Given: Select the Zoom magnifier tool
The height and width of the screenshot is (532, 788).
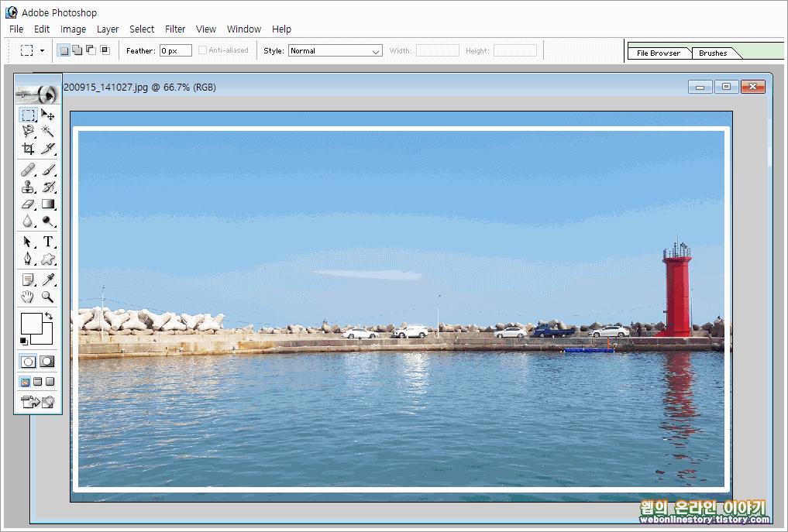Looking at the screenshot, I should click(x=48, y=297).
